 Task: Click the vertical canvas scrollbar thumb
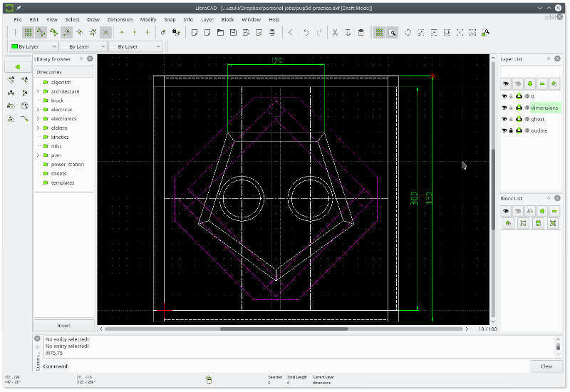pos(493,190)
